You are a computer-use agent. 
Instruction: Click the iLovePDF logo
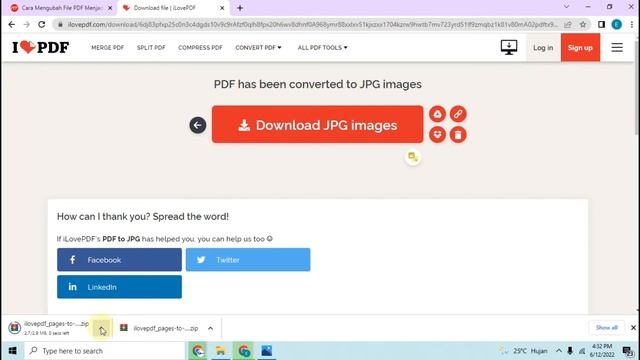(40, 47)
